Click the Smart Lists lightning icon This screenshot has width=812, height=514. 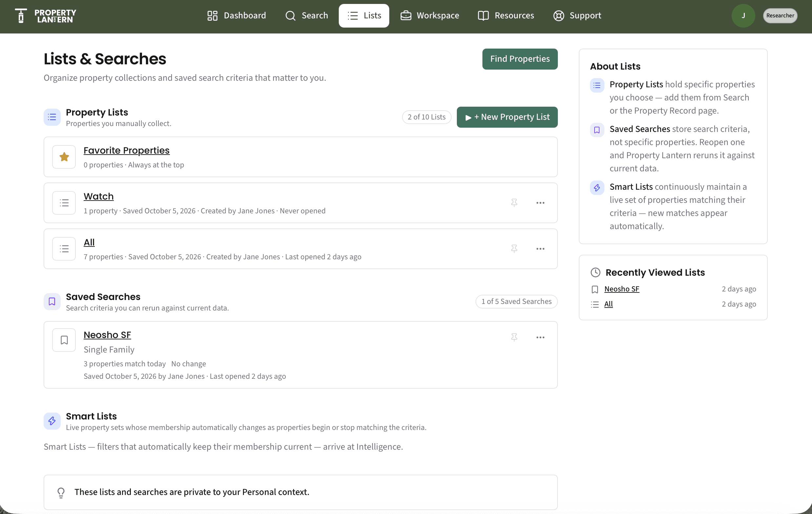click(52, 421)
